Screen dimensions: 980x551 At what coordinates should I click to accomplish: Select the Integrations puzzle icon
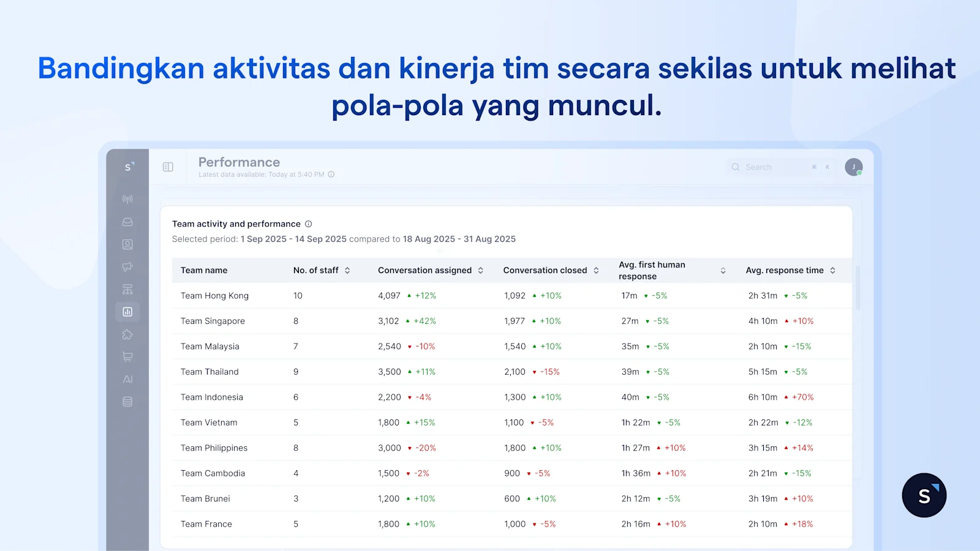coord(127,334)
